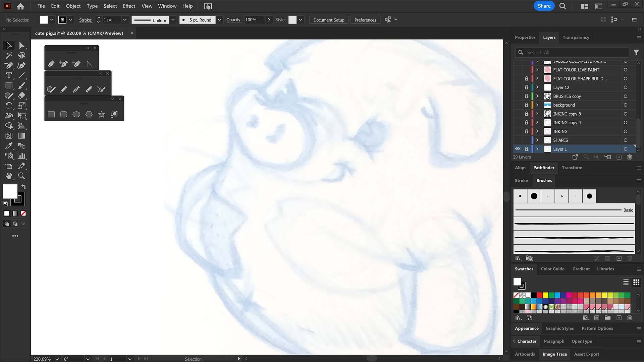Select the Type tool

[9, 75]
